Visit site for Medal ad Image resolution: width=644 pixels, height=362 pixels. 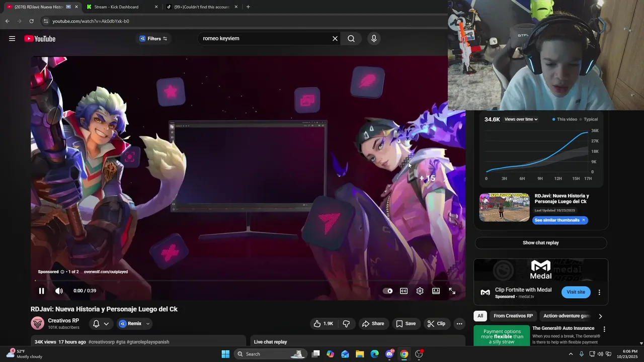pos(576,292)
